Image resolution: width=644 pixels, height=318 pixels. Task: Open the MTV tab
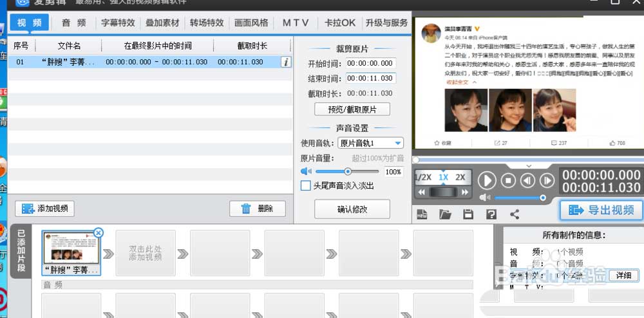296,23
